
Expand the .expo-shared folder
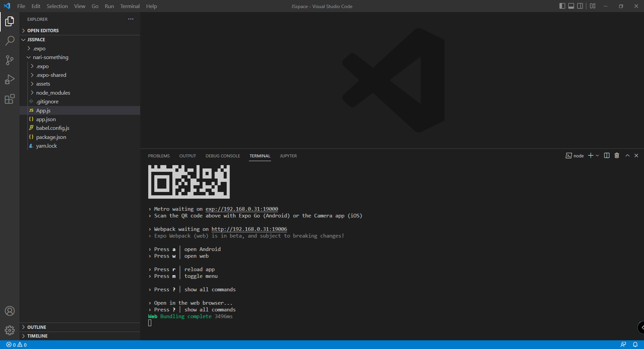click(x=80, y=75)
